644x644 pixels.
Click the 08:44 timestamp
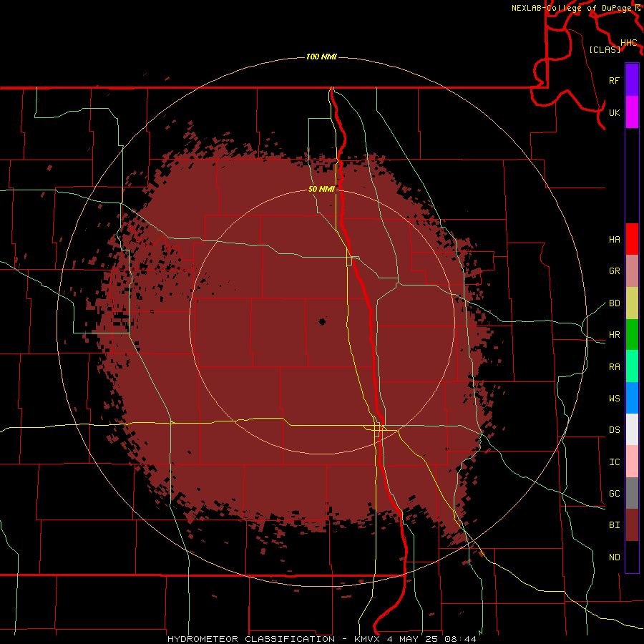tap(460, 639)
